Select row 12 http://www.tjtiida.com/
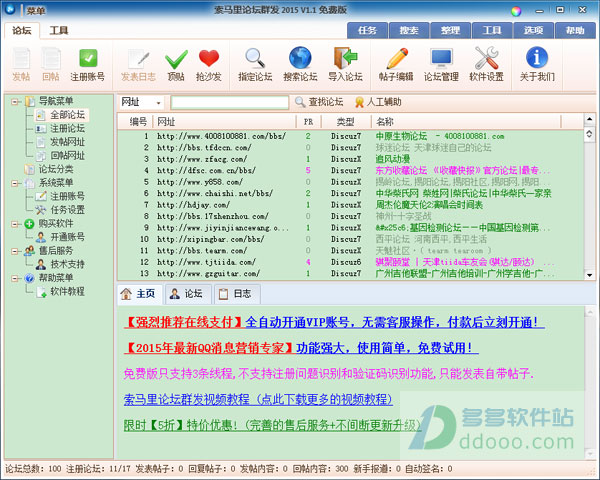Screen dimensions: 600x480 350,262
